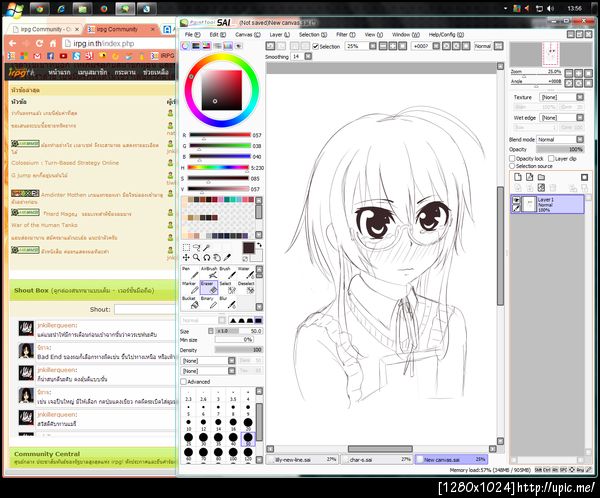
Task: Pick the Binary pen tool
Action: coord(209,302)
